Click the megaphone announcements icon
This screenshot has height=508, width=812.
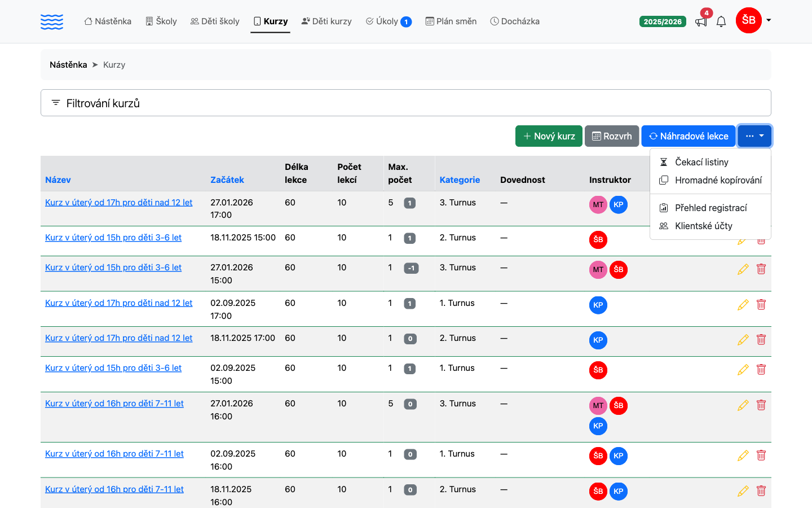701,21
